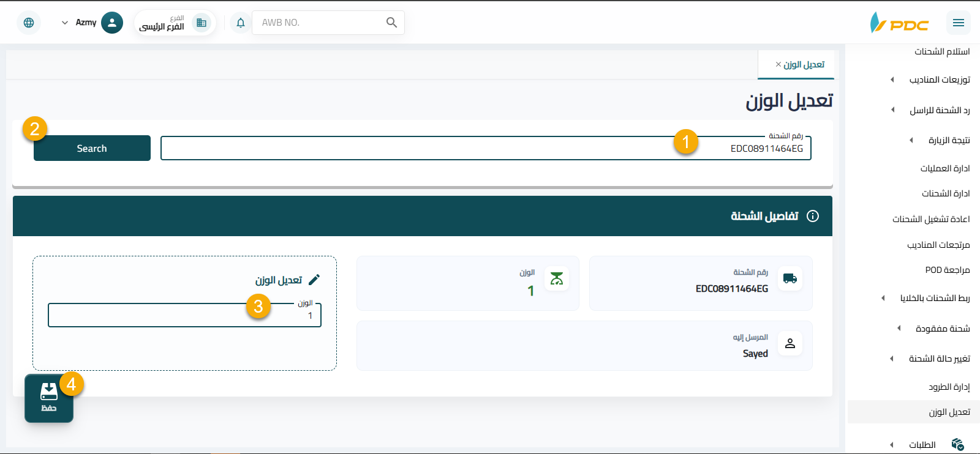Click the Sayed recipient name
The width and height of the screenshot is (980, 454).
tap(755, 354)
